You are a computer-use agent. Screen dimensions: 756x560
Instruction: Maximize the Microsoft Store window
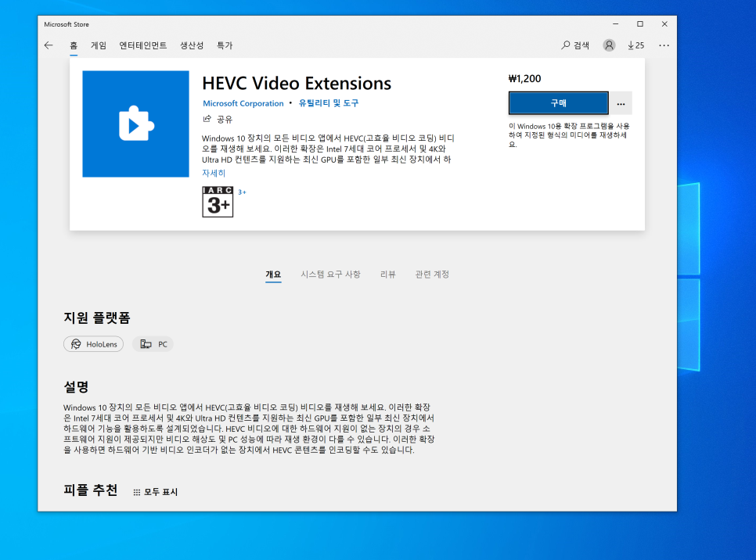click(x=640, y=24)
